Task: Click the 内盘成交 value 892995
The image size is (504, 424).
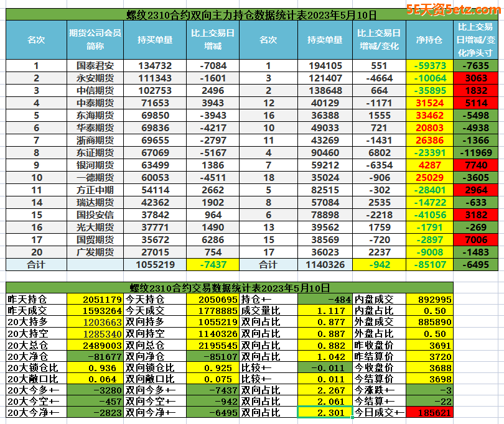Action: pos(430,300)
